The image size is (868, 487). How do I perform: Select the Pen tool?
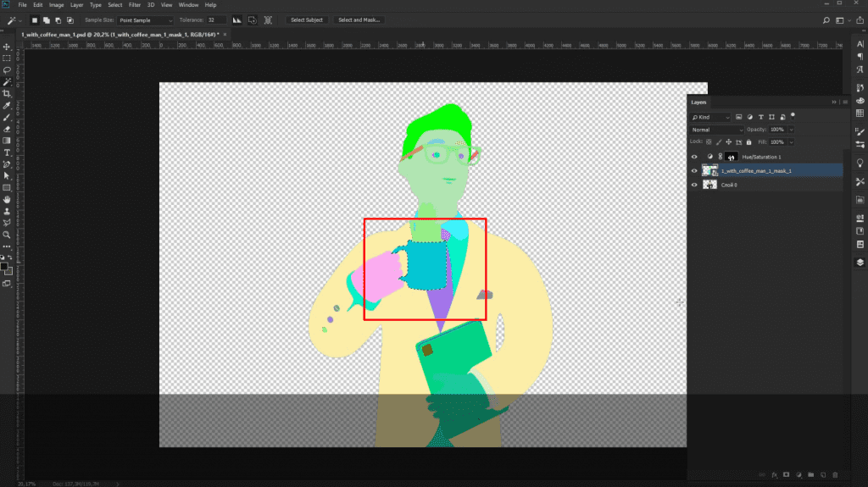coord(7,164)
